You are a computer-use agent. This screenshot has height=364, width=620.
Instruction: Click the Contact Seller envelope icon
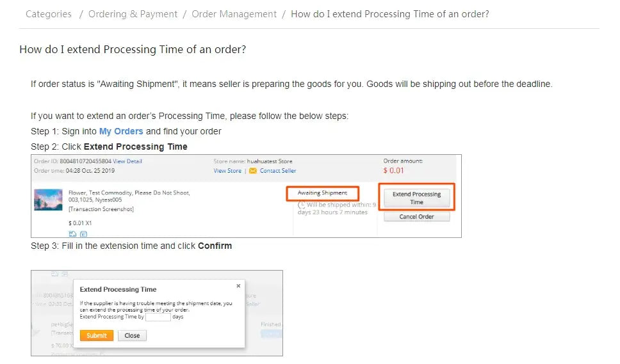tap(253, 171)
